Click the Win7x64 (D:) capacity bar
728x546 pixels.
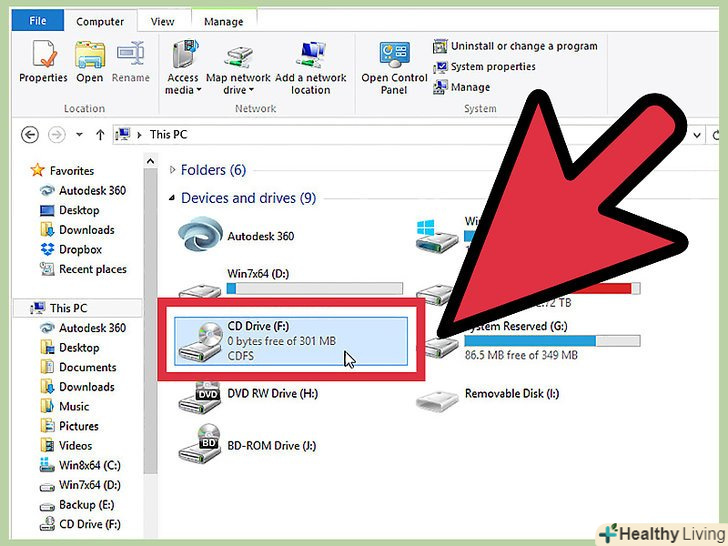[x=314, y=288]
